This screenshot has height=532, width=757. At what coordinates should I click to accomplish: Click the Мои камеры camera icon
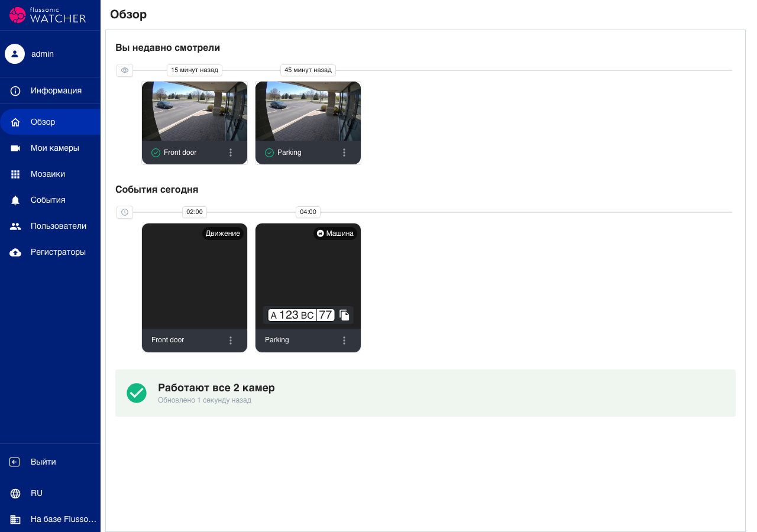click(15, 148)
